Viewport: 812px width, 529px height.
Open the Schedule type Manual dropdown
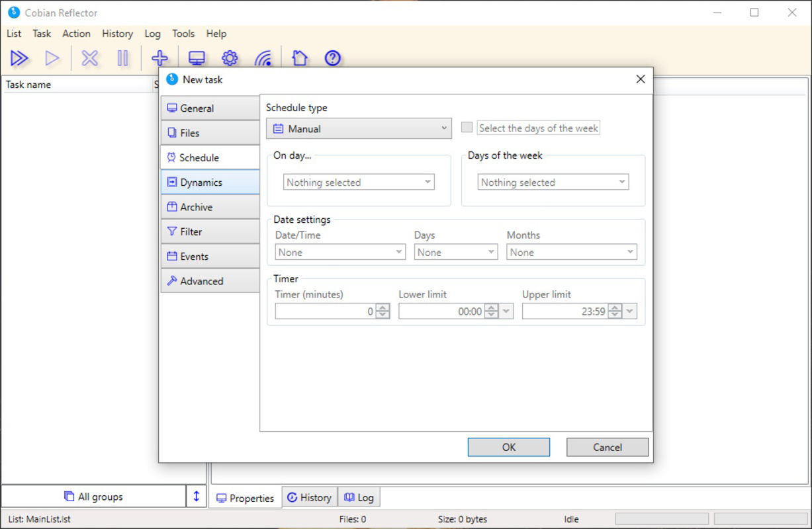click(x=359, y=129)
